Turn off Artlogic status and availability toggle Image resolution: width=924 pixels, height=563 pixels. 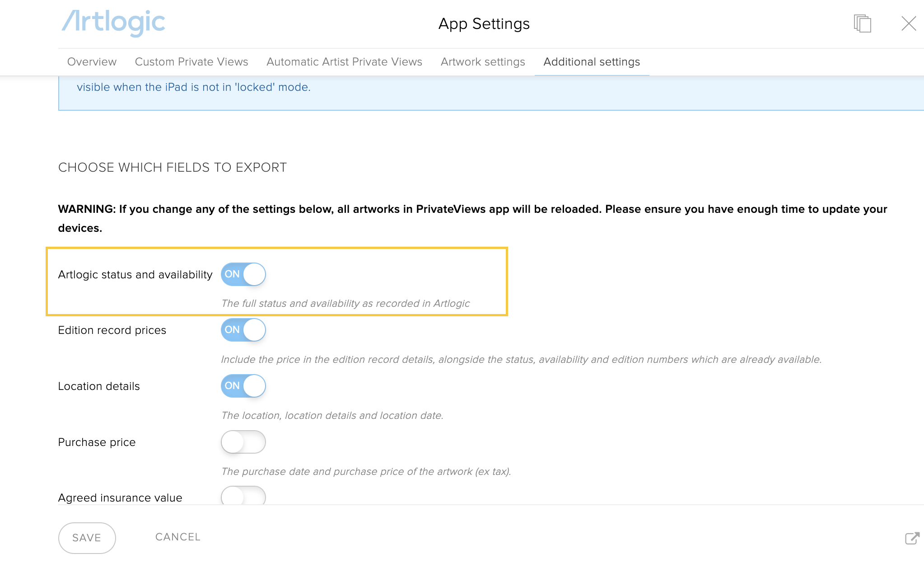(x=243, y=274)
